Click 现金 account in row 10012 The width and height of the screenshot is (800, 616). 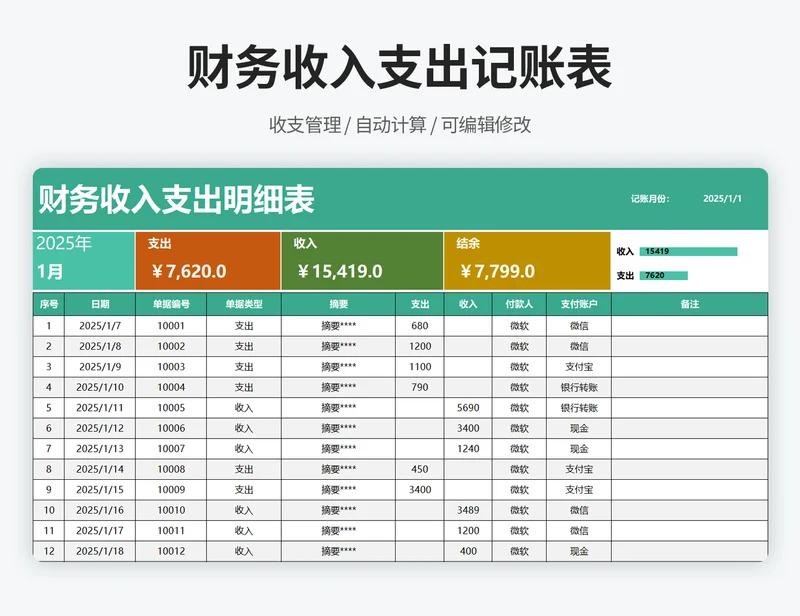579,551
